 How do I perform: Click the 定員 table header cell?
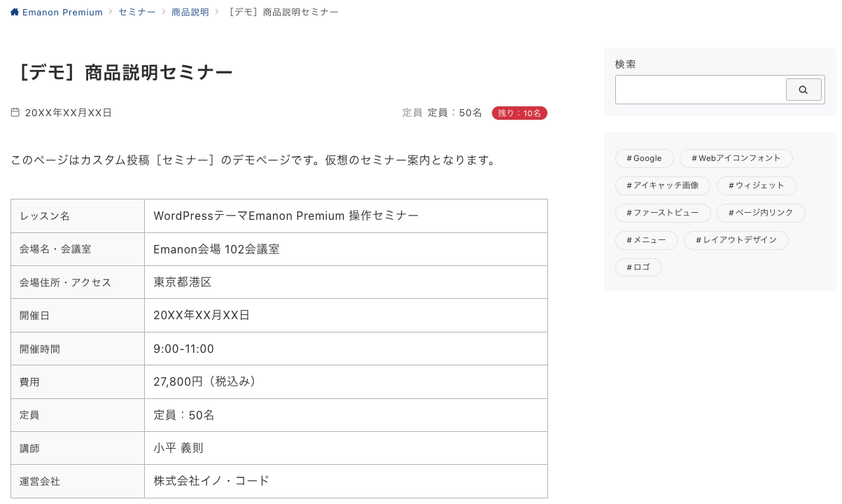78,415
